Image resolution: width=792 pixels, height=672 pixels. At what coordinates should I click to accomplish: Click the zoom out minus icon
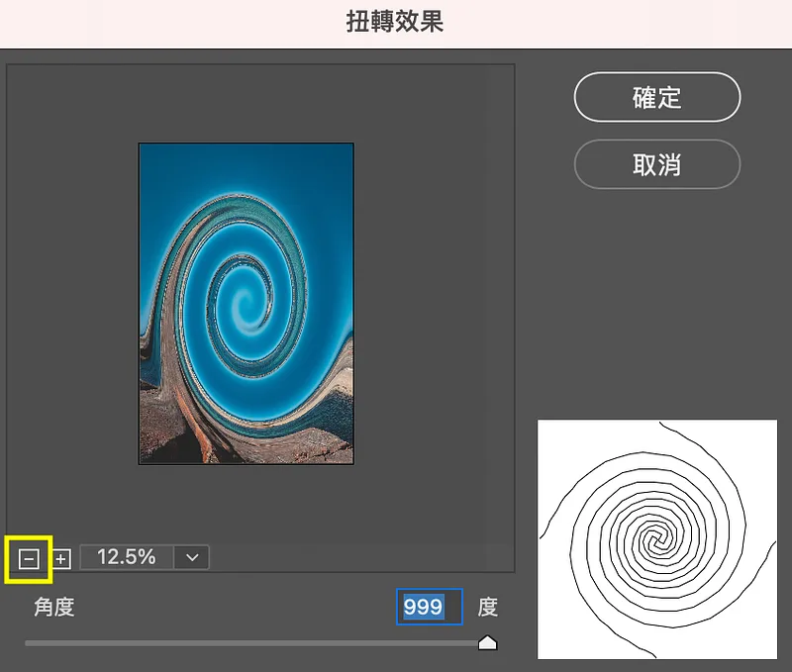click(x=29, y=559)
